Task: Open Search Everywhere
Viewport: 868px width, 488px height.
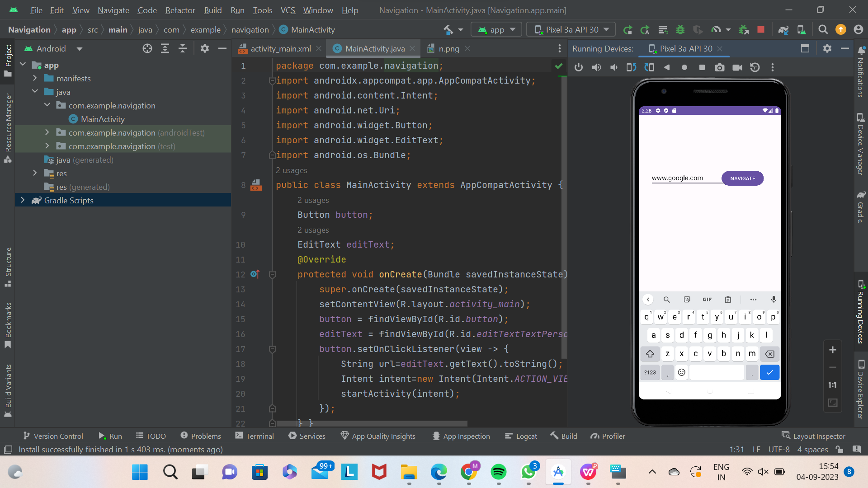Action: point(823,29)
